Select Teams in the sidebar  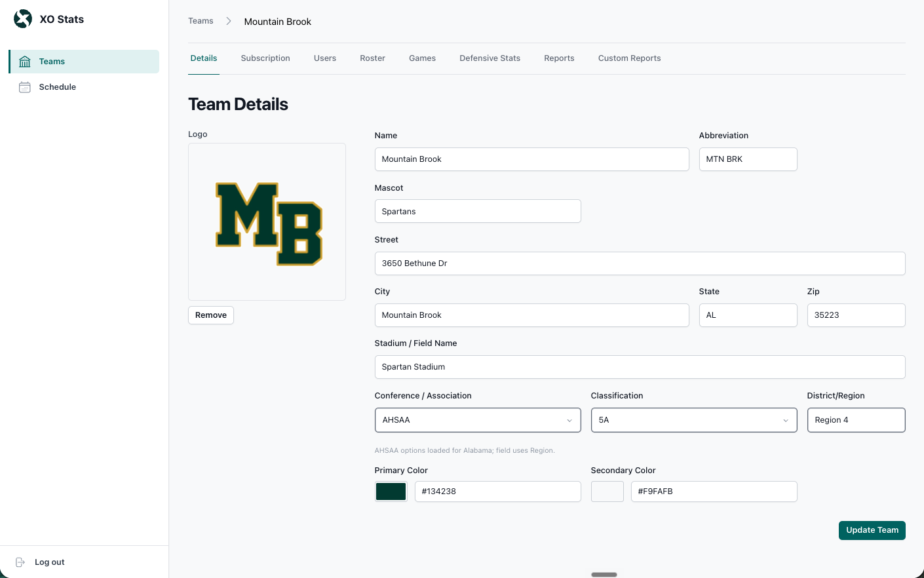tap(84, 62)
